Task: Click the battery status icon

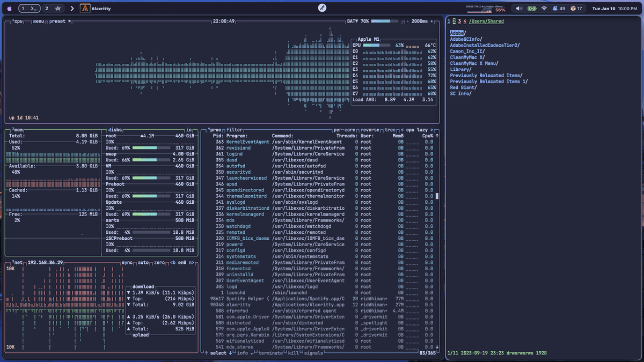Action: point(532,9)
